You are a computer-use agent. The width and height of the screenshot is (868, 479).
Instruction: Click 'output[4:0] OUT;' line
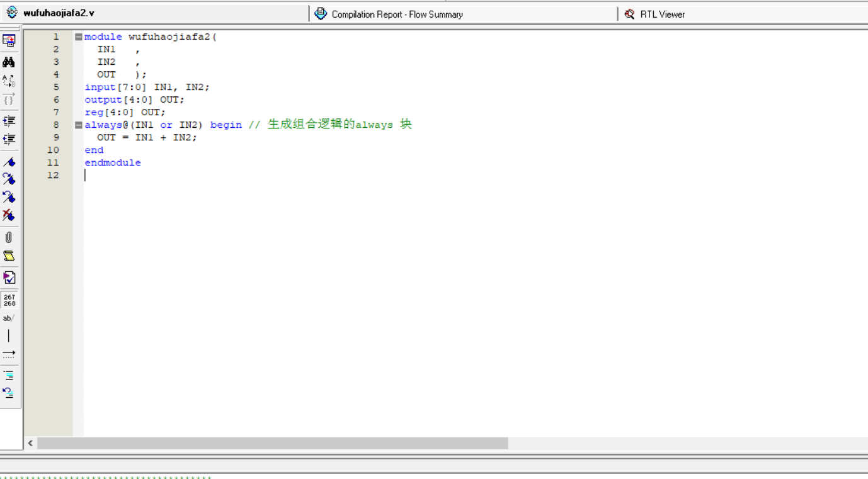(135, 99)
